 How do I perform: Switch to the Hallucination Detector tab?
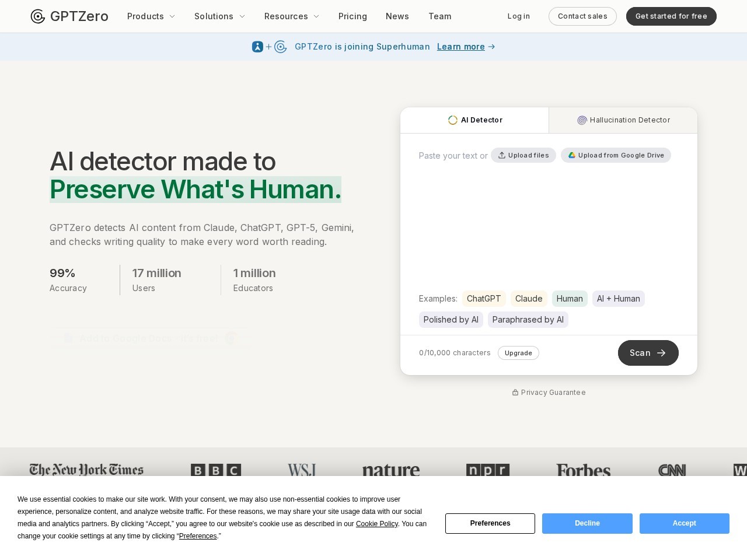click(x=623, y=120)
